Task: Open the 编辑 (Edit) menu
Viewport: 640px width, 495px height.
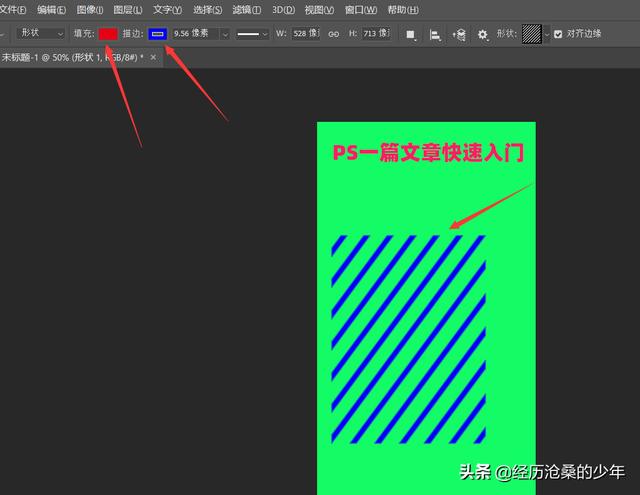Action: [x=51, y=9]
